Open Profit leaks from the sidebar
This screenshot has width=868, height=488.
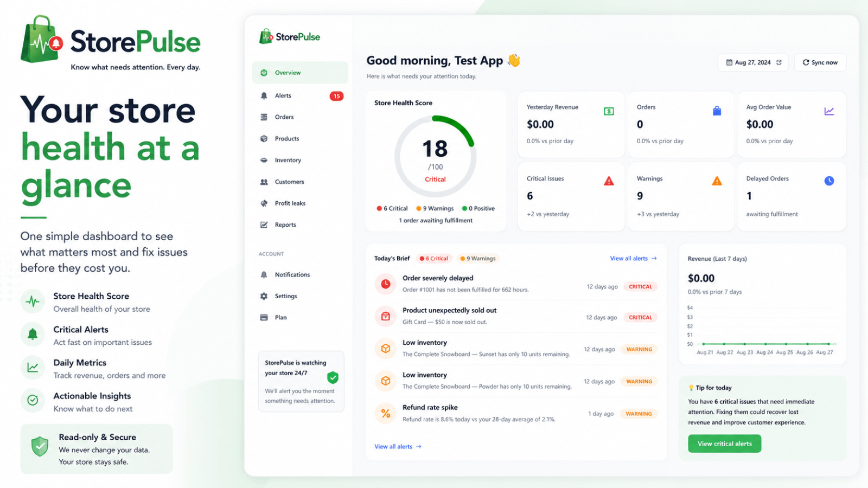click(x=300, y=203)
